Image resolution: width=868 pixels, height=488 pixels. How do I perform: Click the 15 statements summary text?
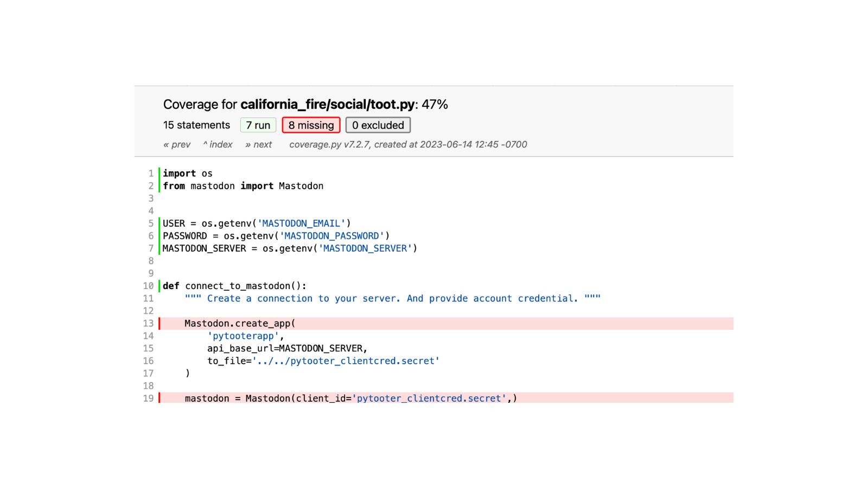pyautogui.click(x=196, y=125)
